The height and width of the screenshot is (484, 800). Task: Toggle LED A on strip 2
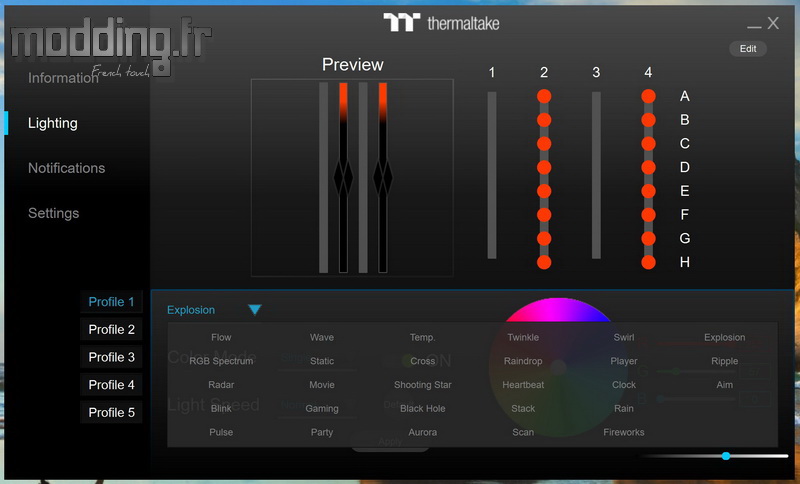click(544, 96)
